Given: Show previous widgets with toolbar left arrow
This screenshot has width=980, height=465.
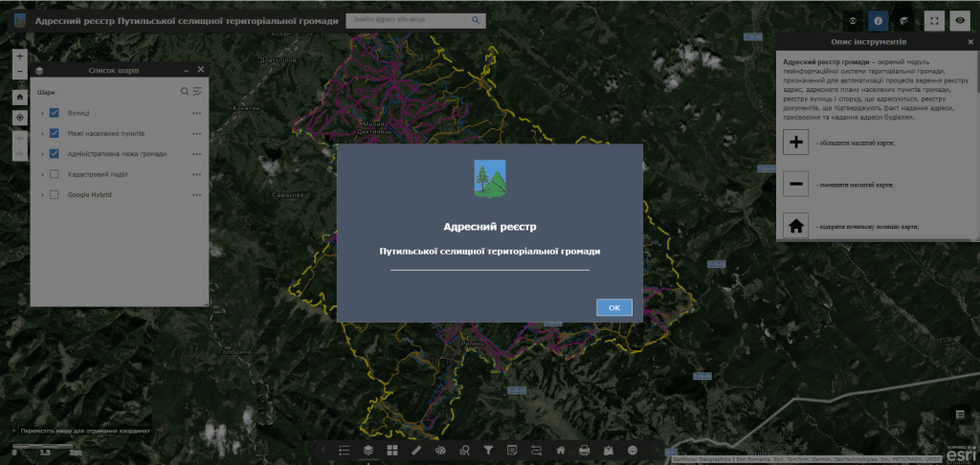Looking at the screenshot, I should pos(323,450).
